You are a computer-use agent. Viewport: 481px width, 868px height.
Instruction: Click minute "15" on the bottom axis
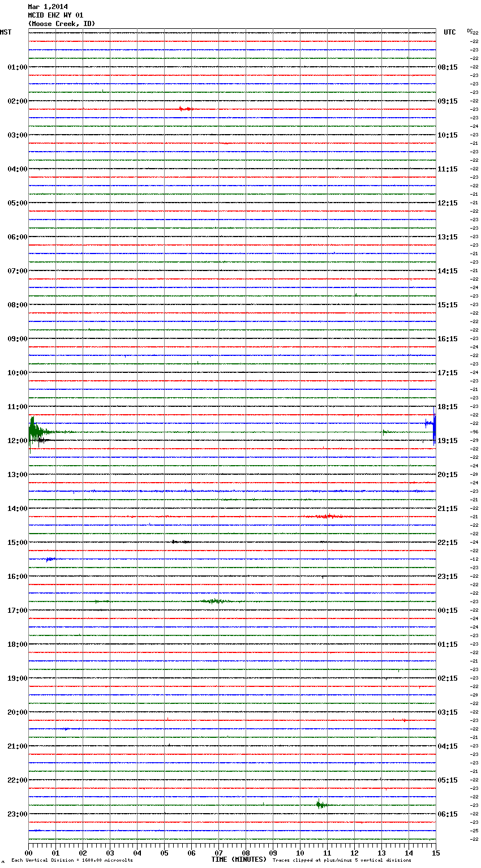436,853
